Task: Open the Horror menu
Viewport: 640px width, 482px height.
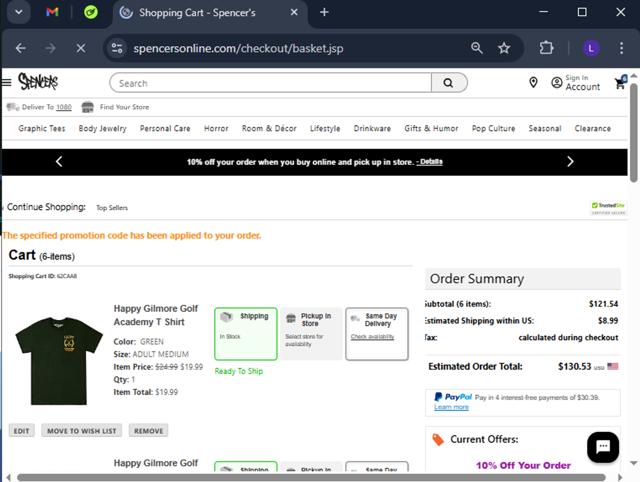Action: point(216,129)
